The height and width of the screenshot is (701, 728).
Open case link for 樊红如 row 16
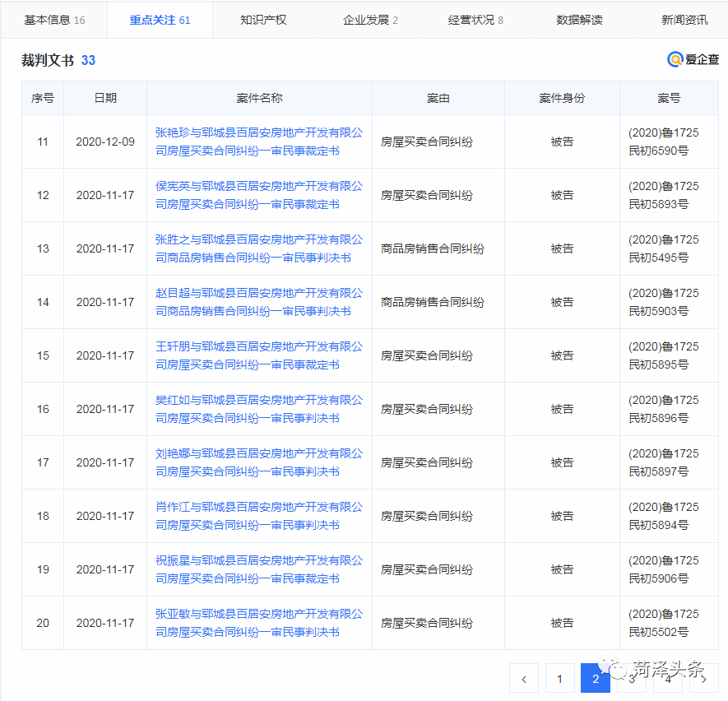(258, 409)
